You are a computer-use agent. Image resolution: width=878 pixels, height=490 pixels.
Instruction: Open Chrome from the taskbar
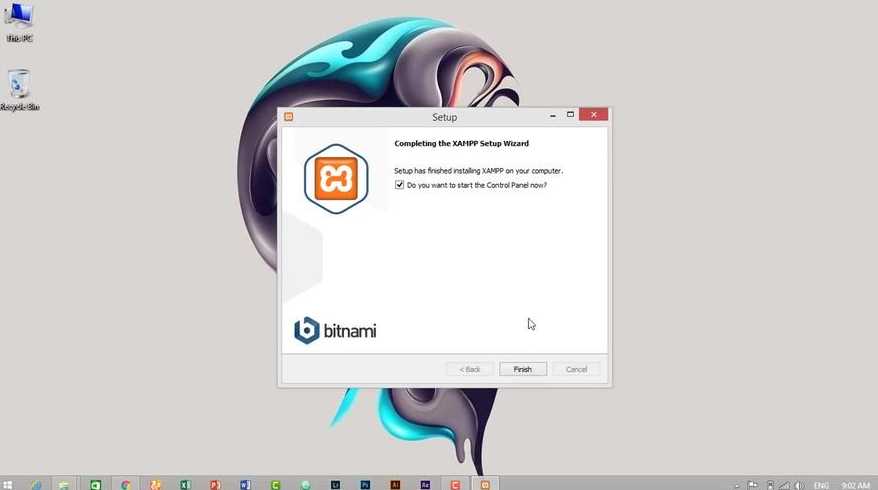coord(125,484)
